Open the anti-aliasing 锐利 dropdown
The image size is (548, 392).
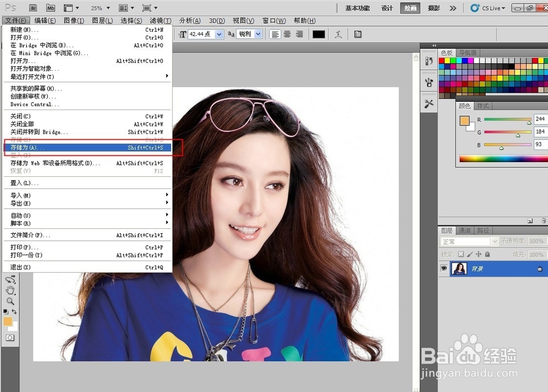click(258, 34)
